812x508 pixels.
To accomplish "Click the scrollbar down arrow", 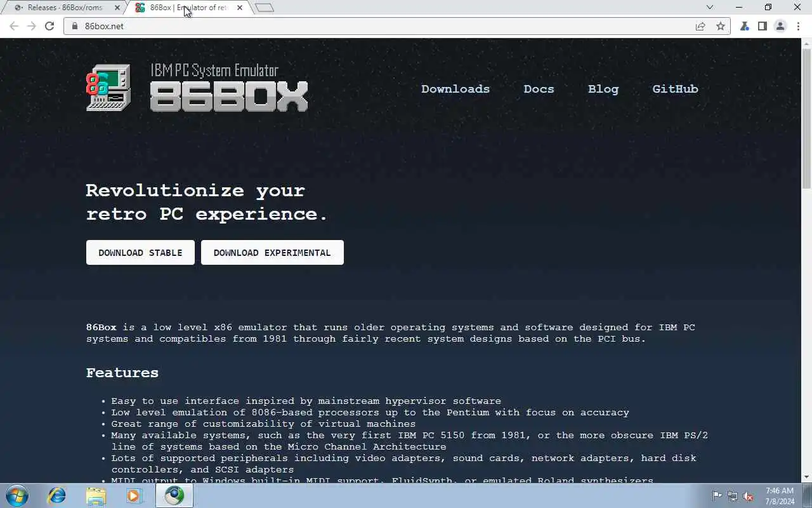I will coord(807,477).
